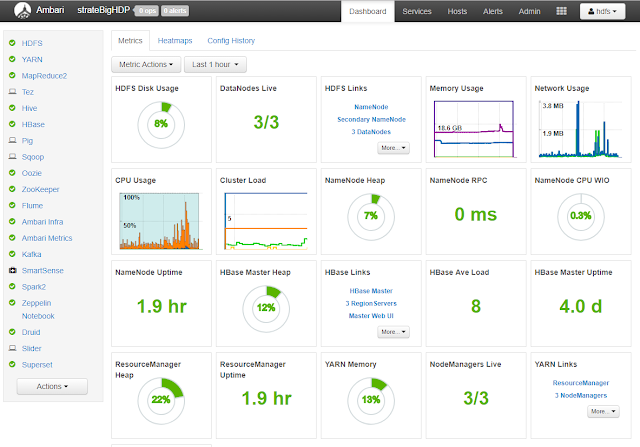Select the Metrics tab
The width and height of the screenshot is (640, 447).
coord(130,41)
